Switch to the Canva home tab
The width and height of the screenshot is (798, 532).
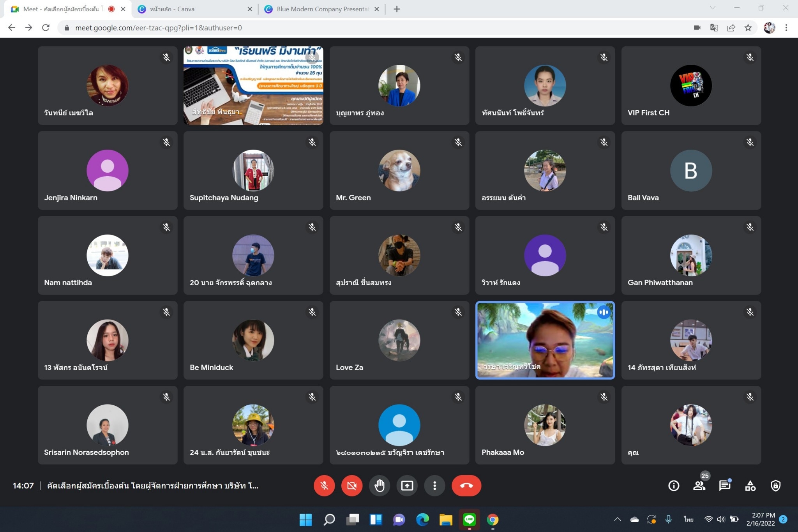[191, 9]
